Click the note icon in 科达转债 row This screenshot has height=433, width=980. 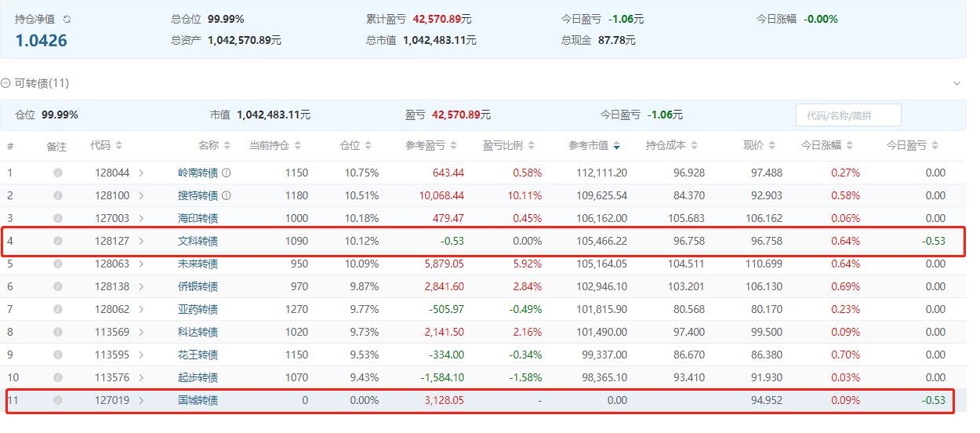click(57, 332)
